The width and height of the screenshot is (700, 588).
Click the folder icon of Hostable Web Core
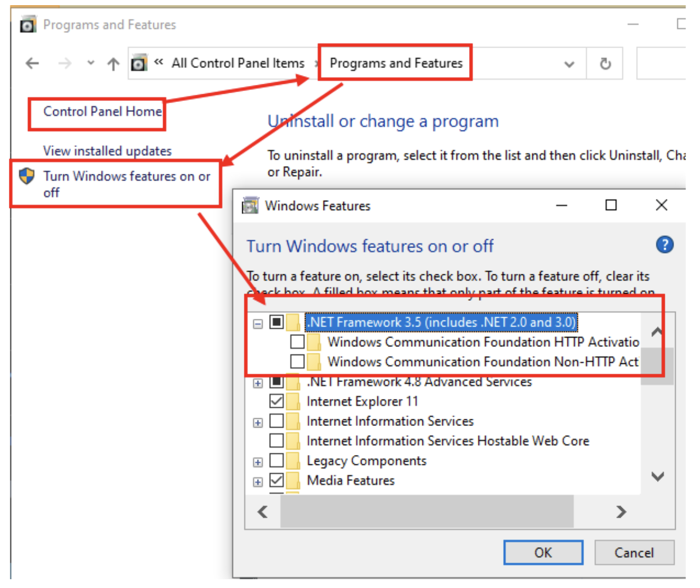[293, 440]
